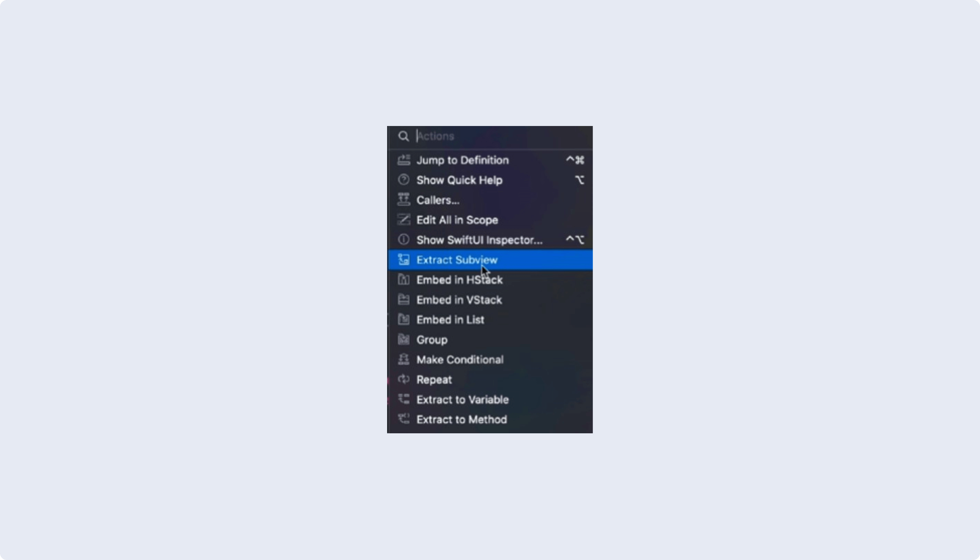Click the Show SwiftUI Inspector info icon

(404, 240)
